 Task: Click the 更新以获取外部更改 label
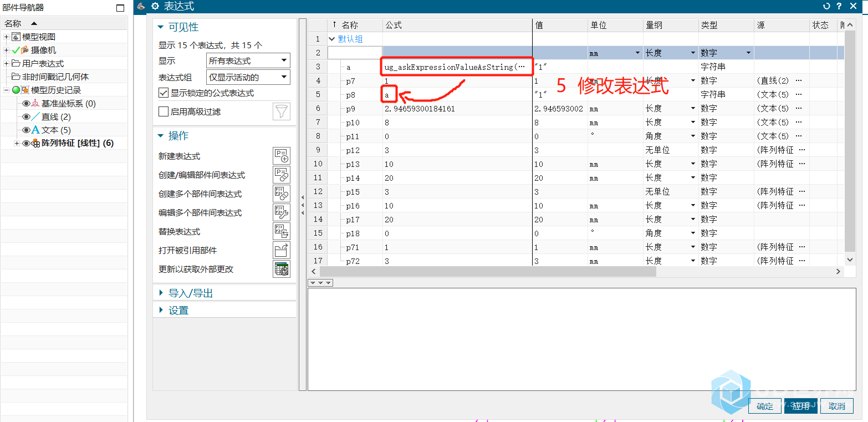196,270
